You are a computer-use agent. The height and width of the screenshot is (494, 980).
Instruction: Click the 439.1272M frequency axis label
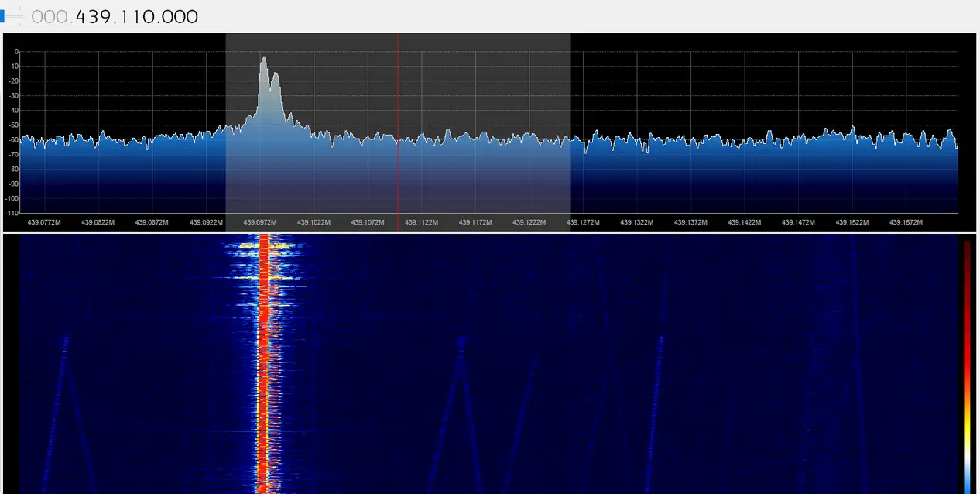tap(583, 222)
